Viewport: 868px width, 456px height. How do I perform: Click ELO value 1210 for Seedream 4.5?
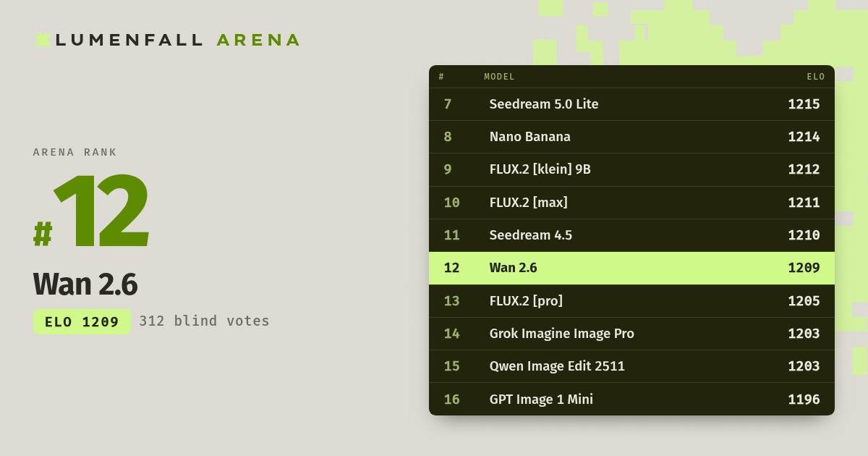804,235
